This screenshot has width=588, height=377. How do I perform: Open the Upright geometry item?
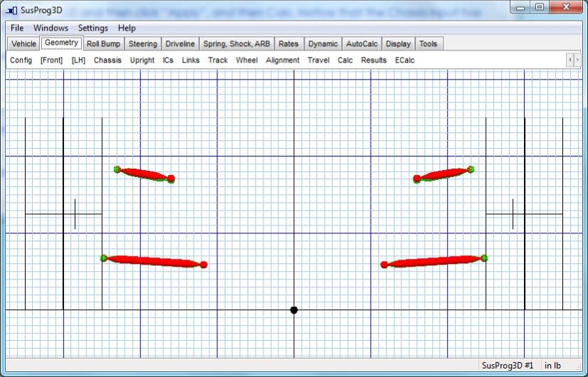pyautogui.click(x=142, y=60)
